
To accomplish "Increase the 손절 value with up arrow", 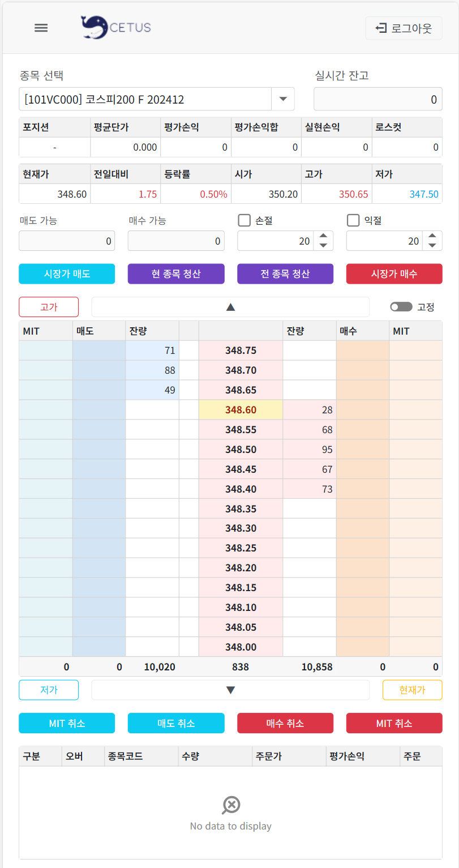I will [323, 236].
